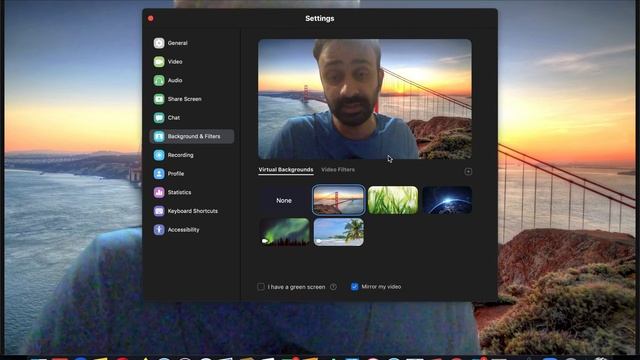This screenshot has height=360, width=640.
Task: Click the 'Profile' sidebar label
Action: (176, 173)
